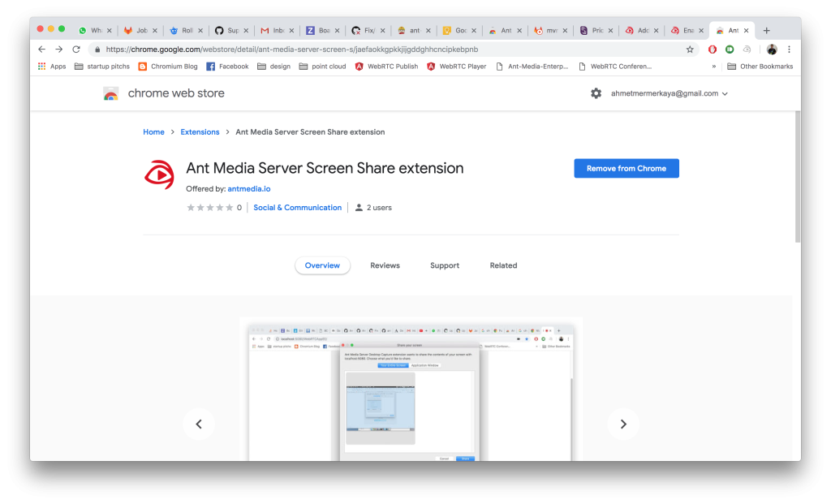Select the Reviews tab
831x504 pixels.
385,265
